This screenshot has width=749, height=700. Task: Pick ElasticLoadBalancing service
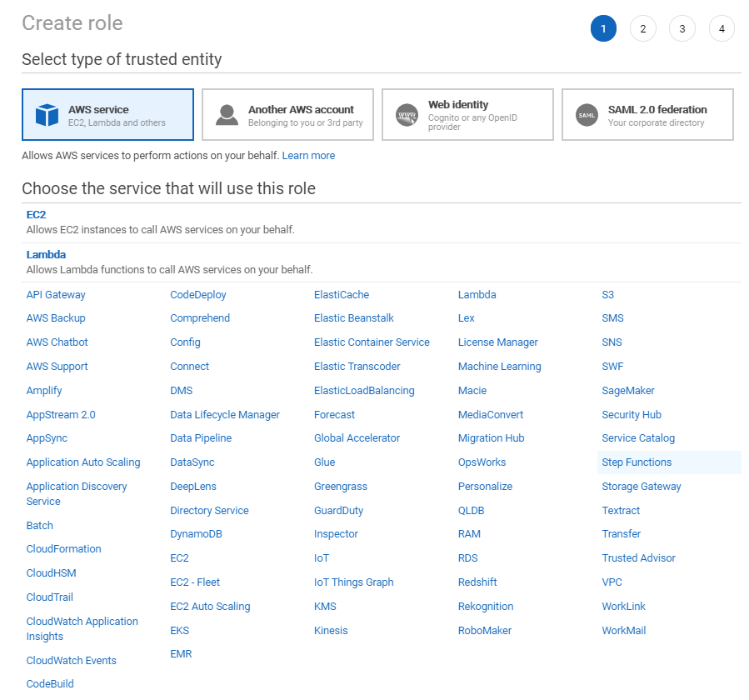click(364, 391)
